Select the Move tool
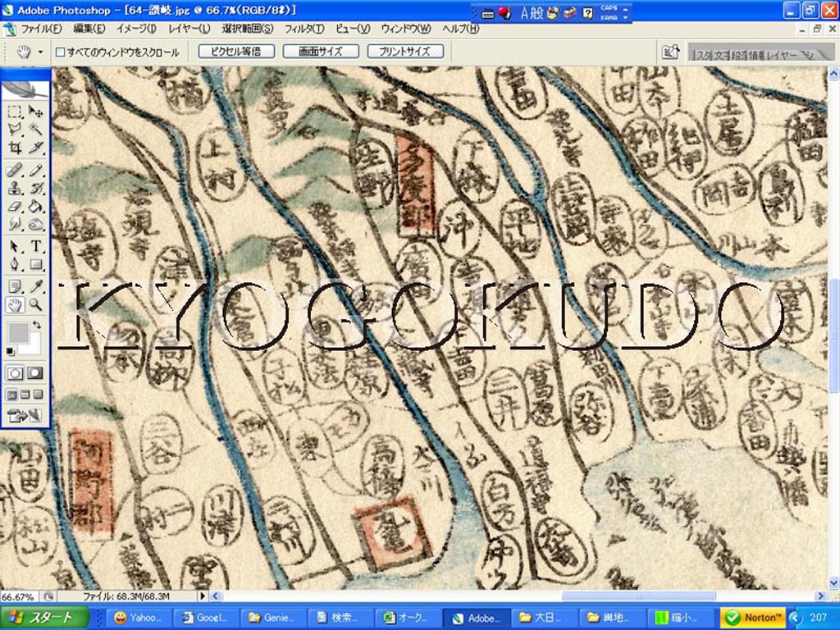Viewport: 840px width, 630px height. 35,111
